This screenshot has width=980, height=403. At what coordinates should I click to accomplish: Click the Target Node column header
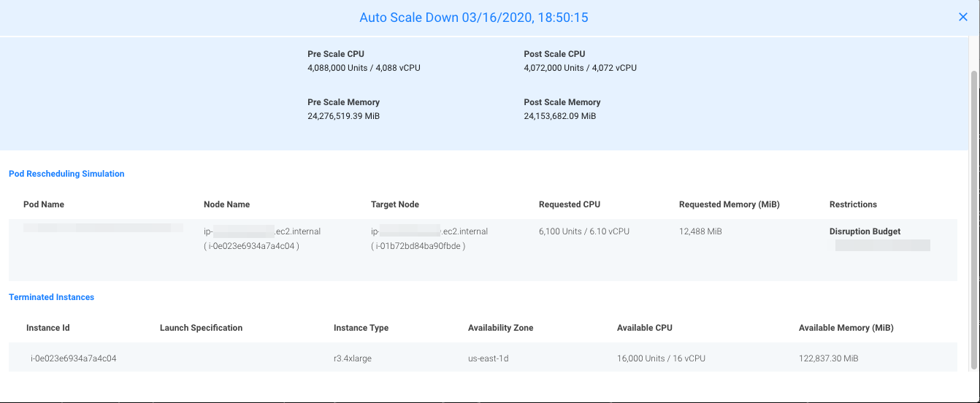(395, 204)
